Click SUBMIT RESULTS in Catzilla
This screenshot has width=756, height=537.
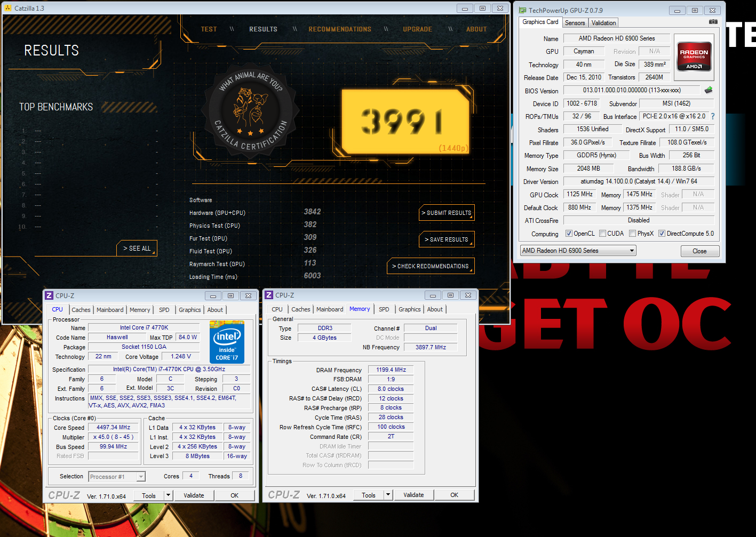(447, 213)
